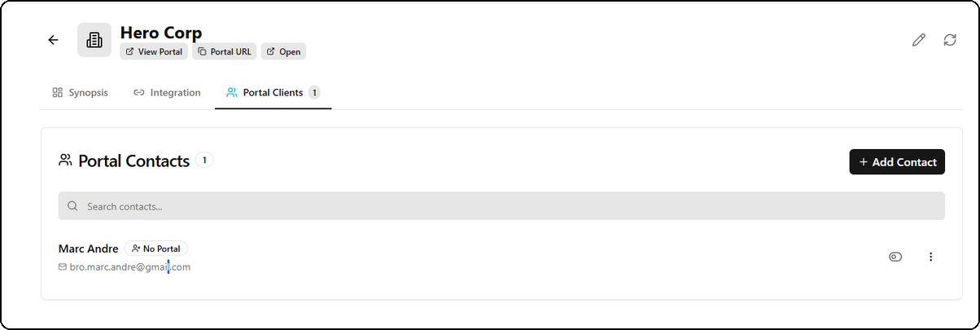Click the envelope icon beside the email
This screenshot has width=980, height=330.
pyautogui.click(x=63, y=266)
